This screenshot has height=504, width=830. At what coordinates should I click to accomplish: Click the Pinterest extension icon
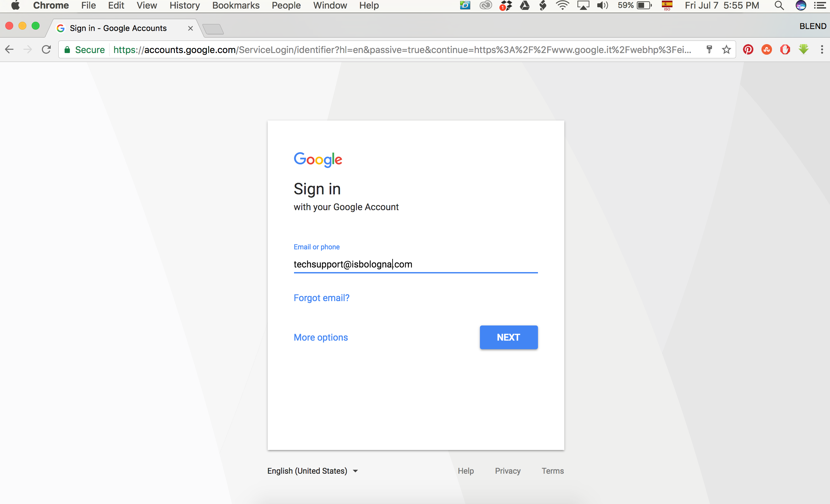pos(748,49)
